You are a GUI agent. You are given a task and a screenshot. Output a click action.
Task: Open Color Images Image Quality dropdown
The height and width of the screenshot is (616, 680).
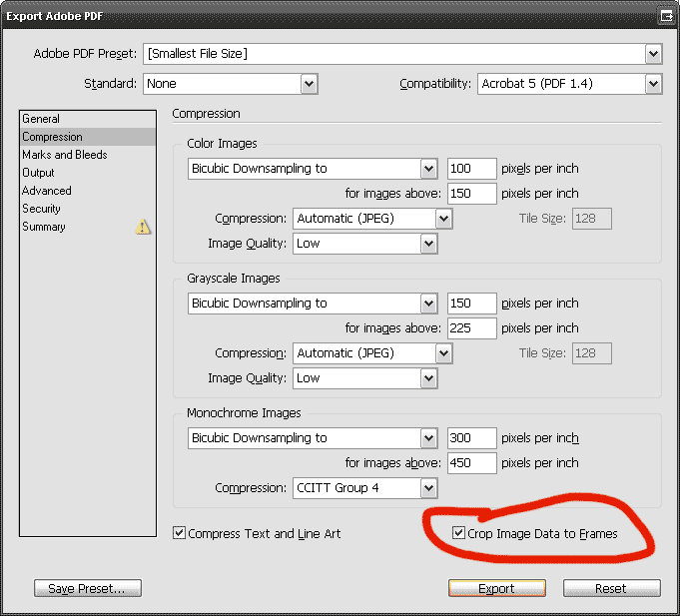pos(365,244)
